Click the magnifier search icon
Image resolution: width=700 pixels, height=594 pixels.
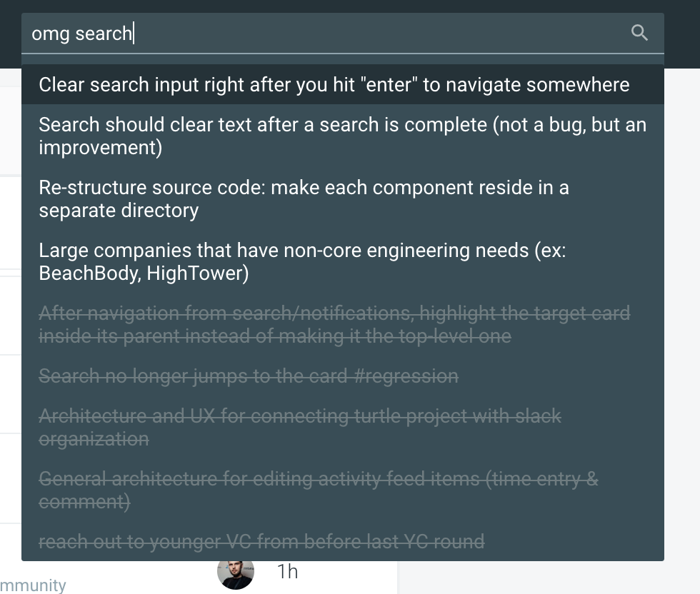coord(639,33)
